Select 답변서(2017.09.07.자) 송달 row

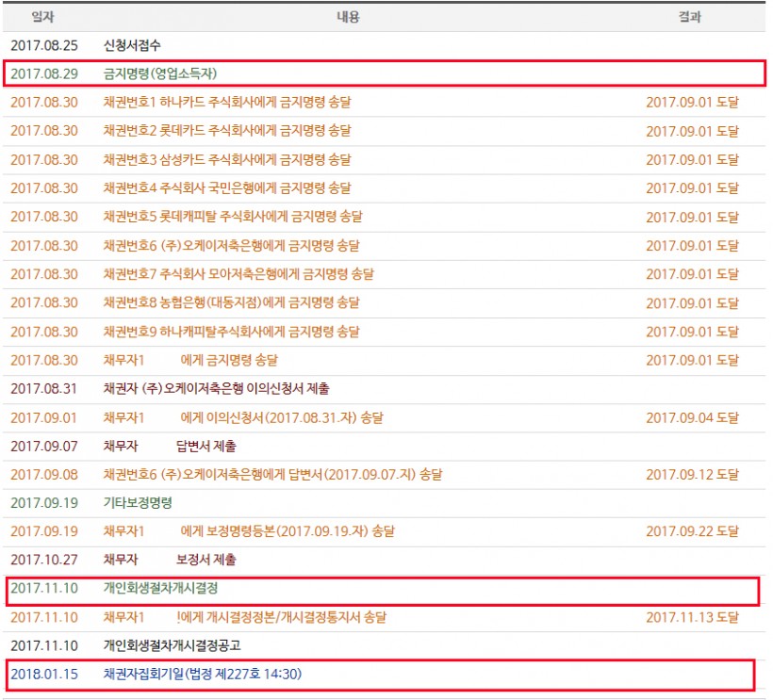385,475
